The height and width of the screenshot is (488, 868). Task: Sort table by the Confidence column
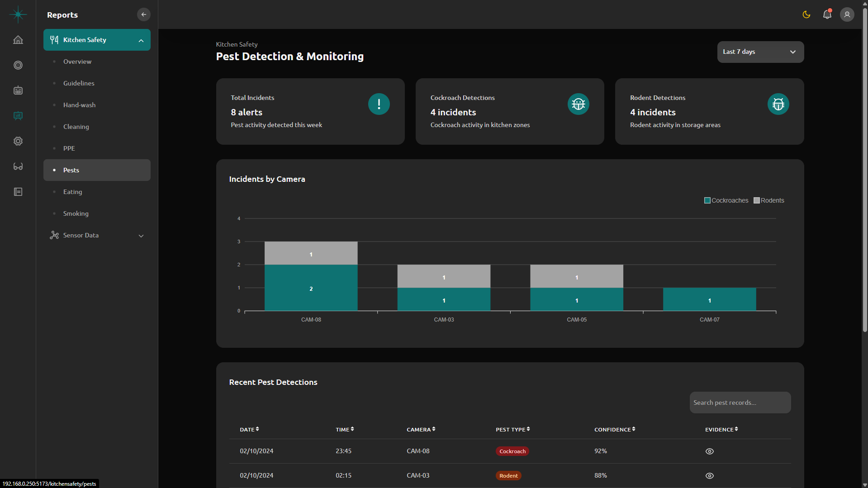pyautogui.click(x=615, y=429)
